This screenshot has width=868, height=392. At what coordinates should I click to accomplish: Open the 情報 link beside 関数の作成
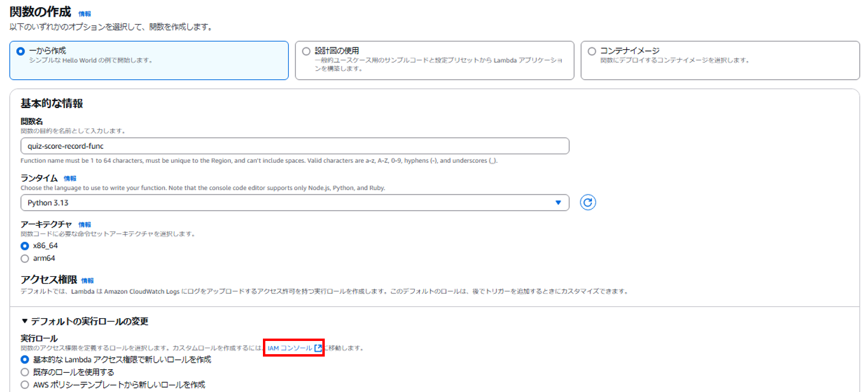point(85,13)
